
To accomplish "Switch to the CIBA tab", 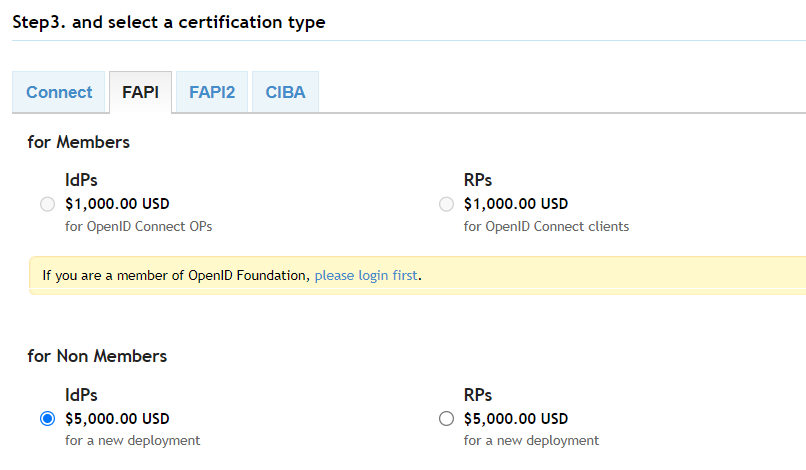I will 285,92.
